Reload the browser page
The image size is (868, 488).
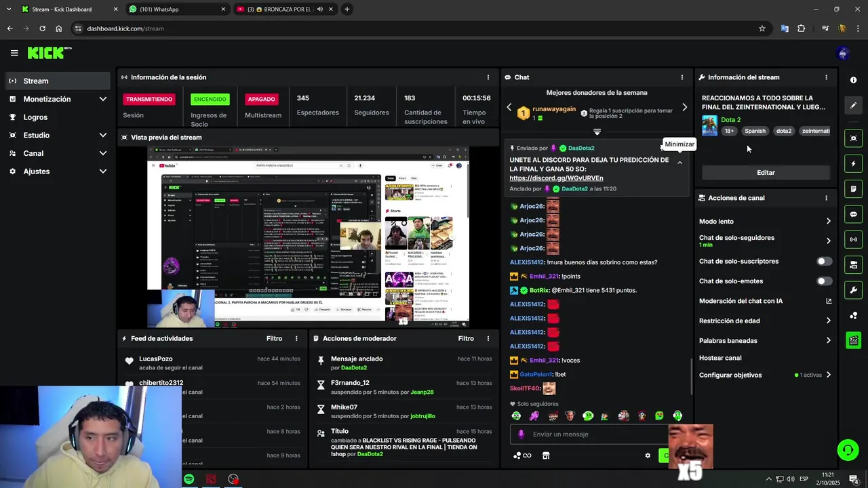click(42, 28)
